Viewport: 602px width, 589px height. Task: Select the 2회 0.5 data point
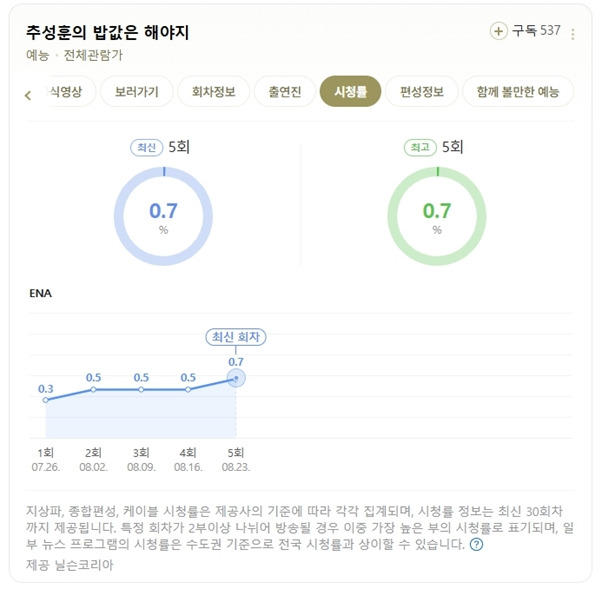coord(93,389)
